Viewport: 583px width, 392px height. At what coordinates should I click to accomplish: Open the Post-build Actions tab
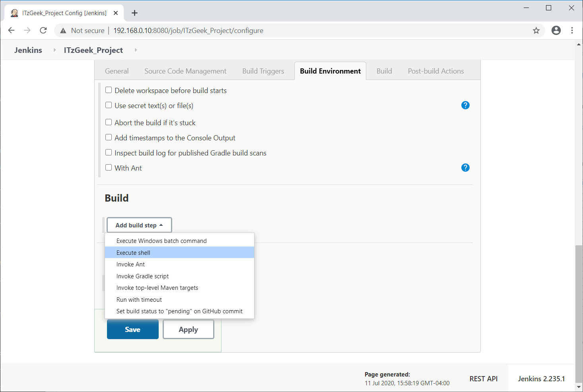tap(436, 71)
